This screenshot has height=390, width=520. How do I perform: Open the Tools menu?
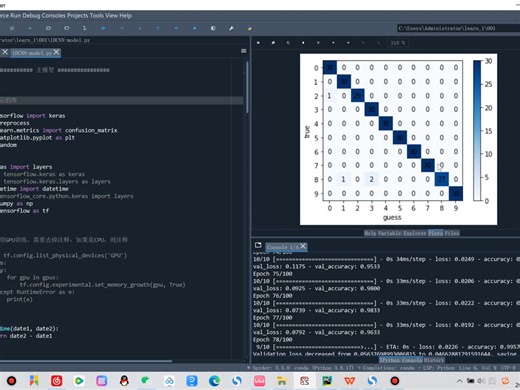97,16
